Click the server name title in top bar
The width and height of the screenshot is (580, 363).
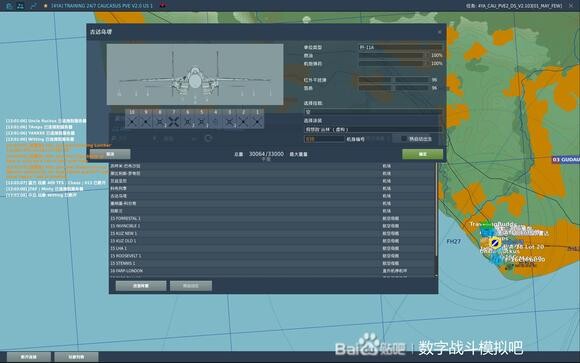(x=102, y=6)
